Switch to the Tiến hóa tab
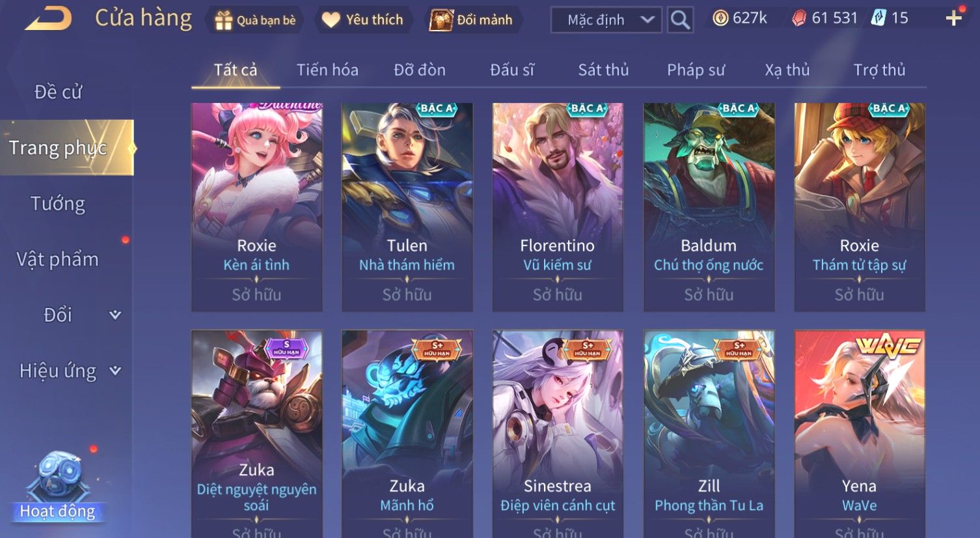The width and height of the screenshot is (980, 538). pos(327,70)
